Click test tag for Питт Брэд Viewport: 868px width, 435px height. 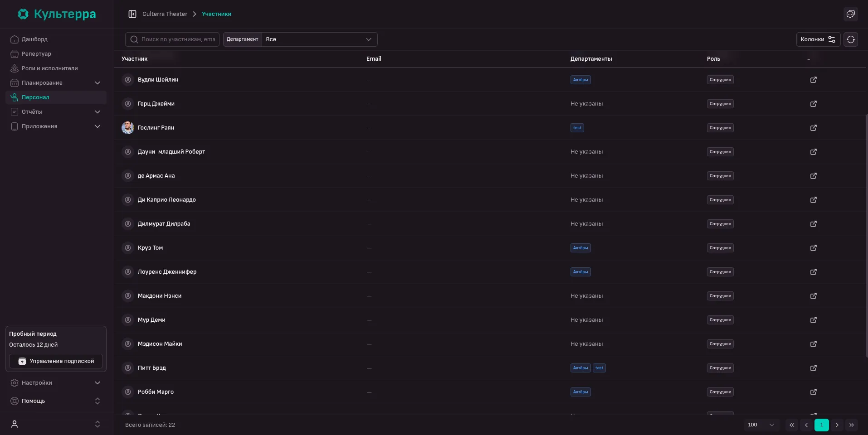coord(599,368)
